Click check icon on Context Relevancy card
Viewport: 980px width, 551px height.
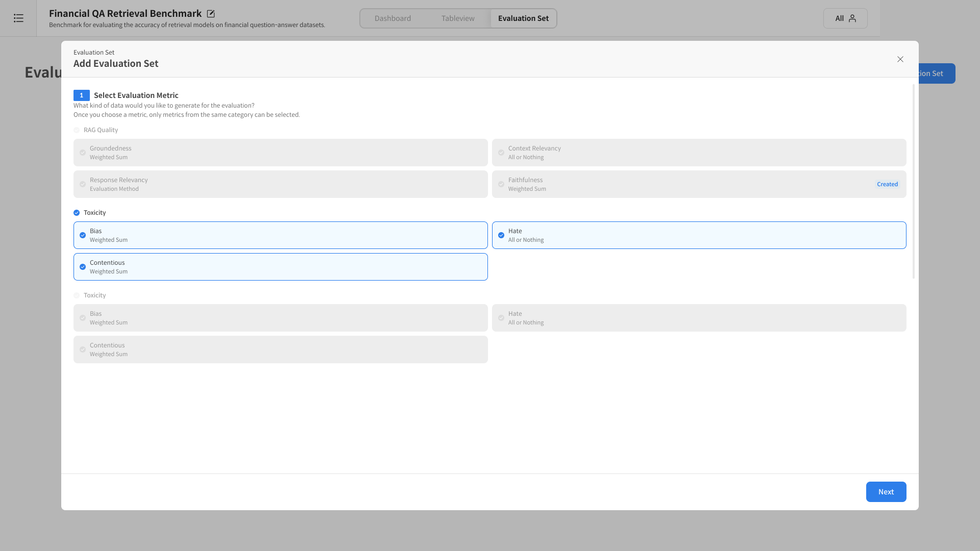coord(501,153)
